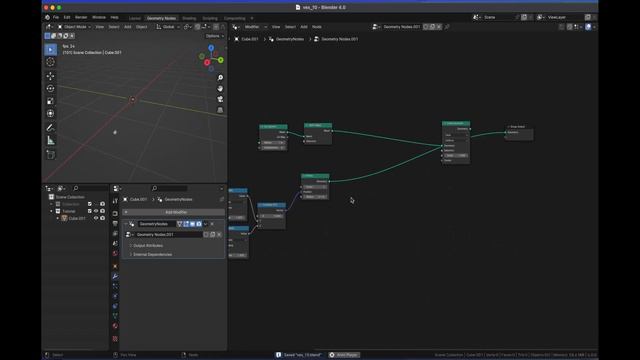Viewport: 640px width, 360px height.
Task: Open the Render properties tab
Action: pyautogui.click(x=115, y=213)
